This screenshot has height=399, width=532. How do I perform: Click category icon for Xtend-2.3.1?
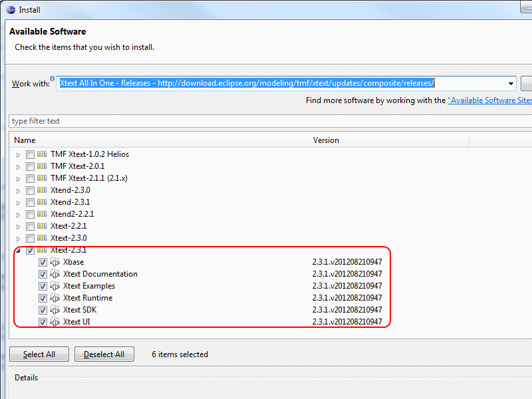coord(42,202)
